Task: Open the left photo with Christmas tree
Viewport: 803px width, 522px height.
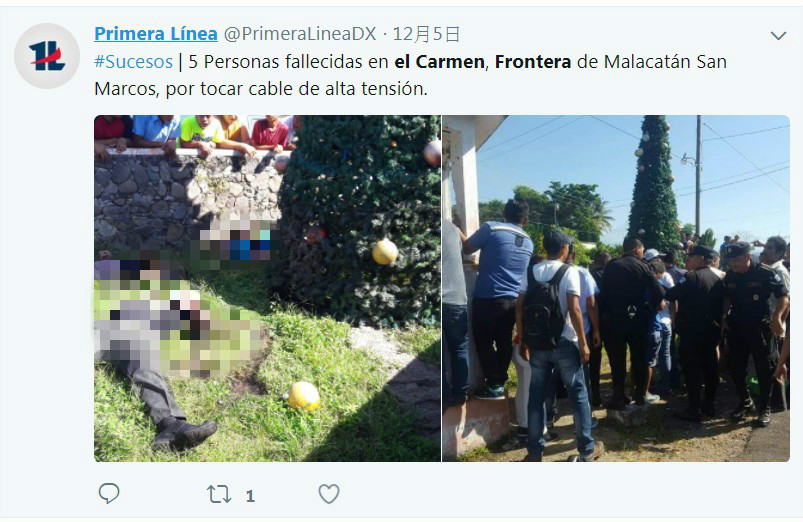Action: pos(267,288)
